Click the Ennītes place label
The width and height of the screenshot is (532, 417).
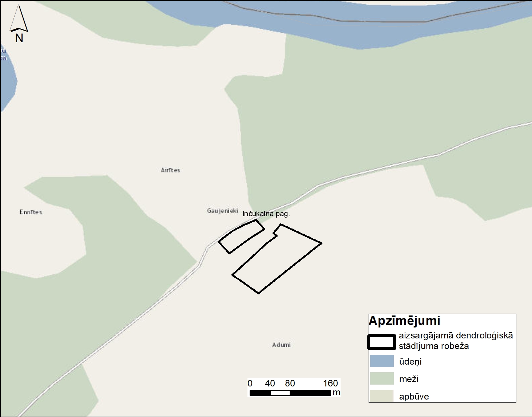[x=31, y=212]
